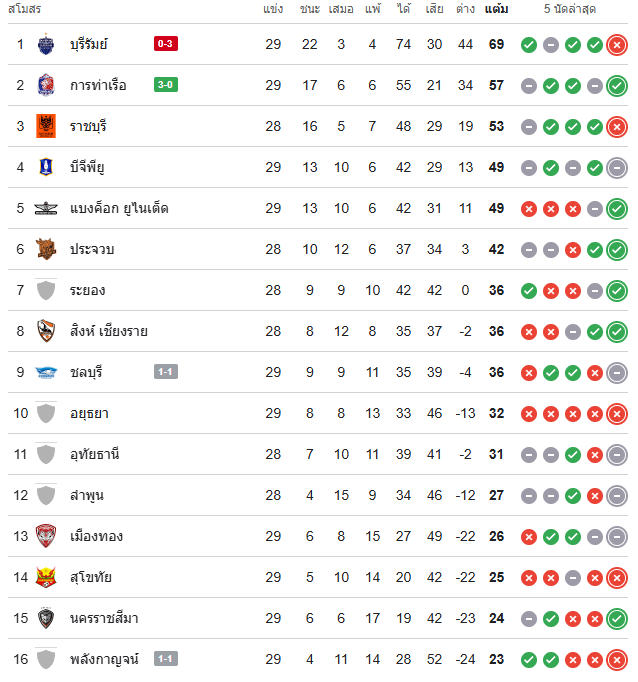This screenshot has height=682, width=638.
Task: Click the Bangkok United winged logo
Action: click(x=46, y=208)
